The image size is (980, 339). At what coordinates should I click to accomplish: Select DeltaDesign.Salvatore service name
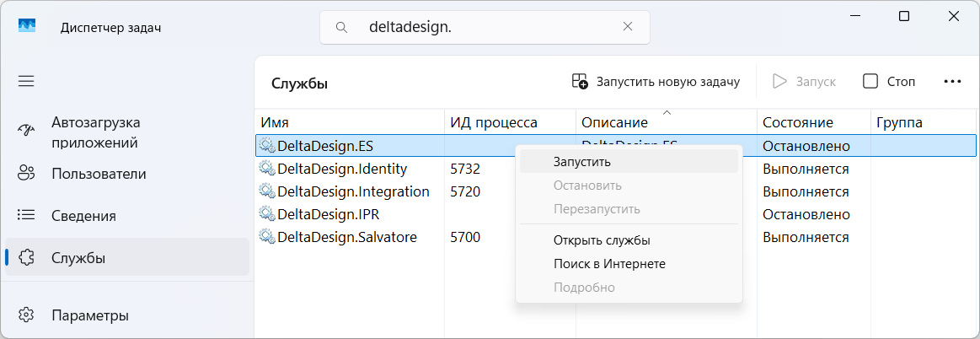(x=347, y=237)
